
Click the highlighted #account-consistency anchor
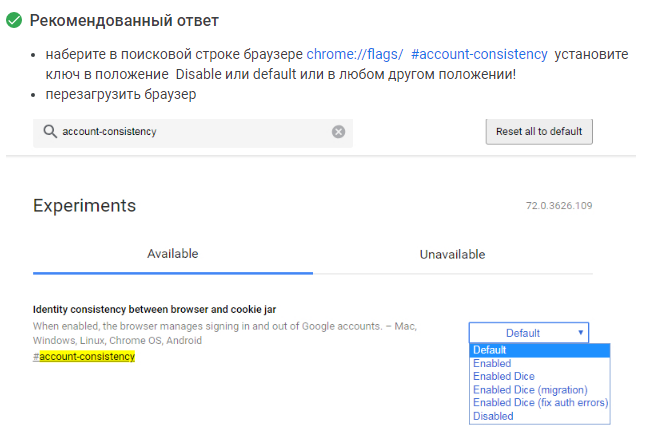84,356
